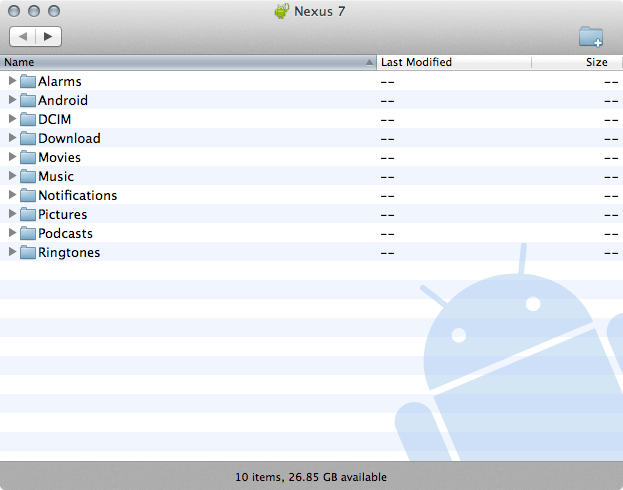Expand the Ringtones folder disclosure triangle
Viewport: 623px width, 490px height.
point(12,252)
